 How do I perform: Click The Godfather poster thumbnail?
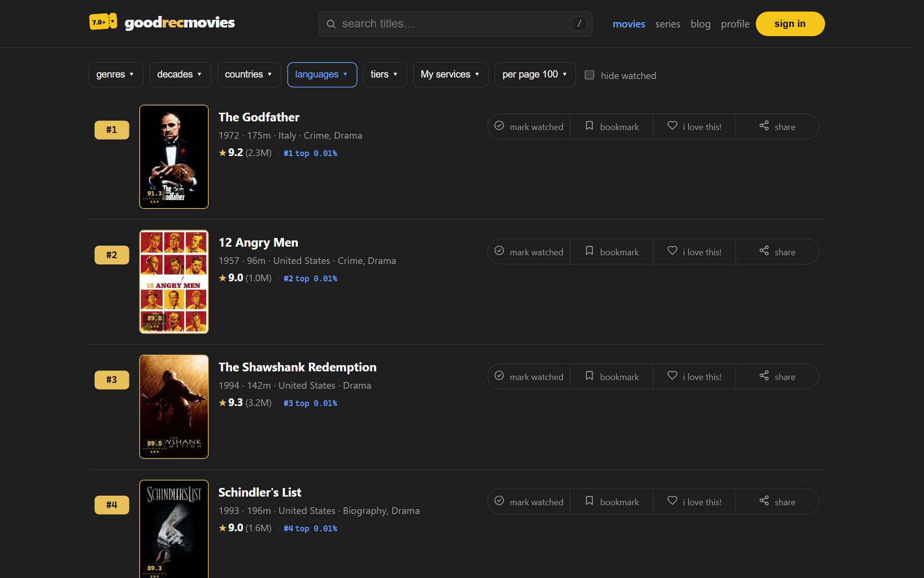[174, 157]
